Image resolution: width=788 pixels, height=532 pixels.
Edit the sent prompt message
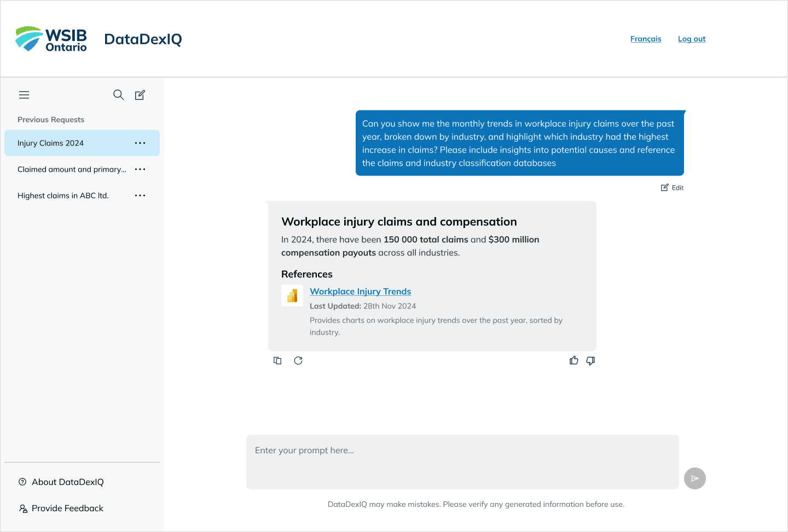672,188
